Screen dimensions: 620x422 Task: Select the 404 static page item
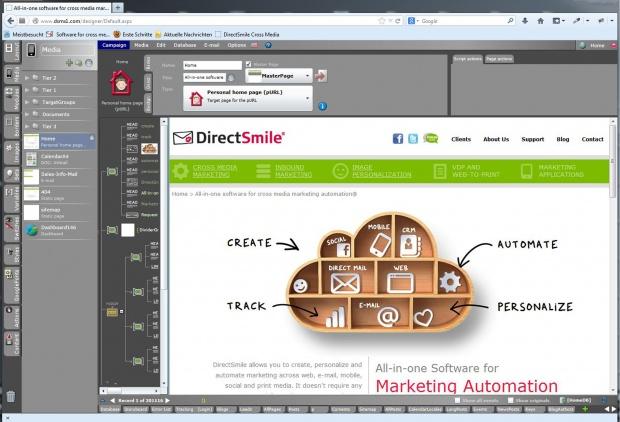click(59, 195)
